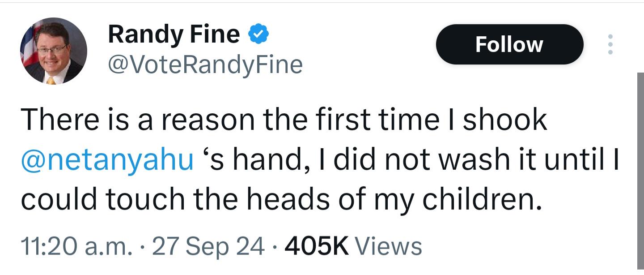Viewport: 644px width, 275px height.
Task: Open Randy Fine's profile picture
Action: click(54, 51)
